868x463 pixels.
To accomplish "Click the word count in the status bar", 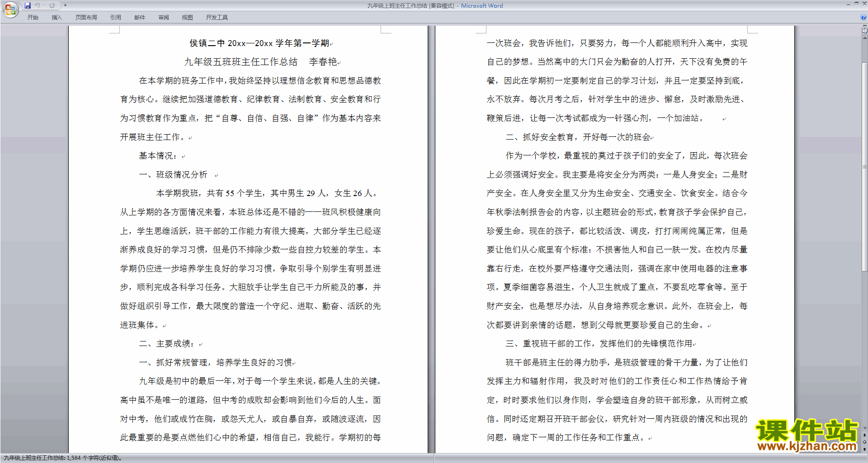I will tap(62, 458).
